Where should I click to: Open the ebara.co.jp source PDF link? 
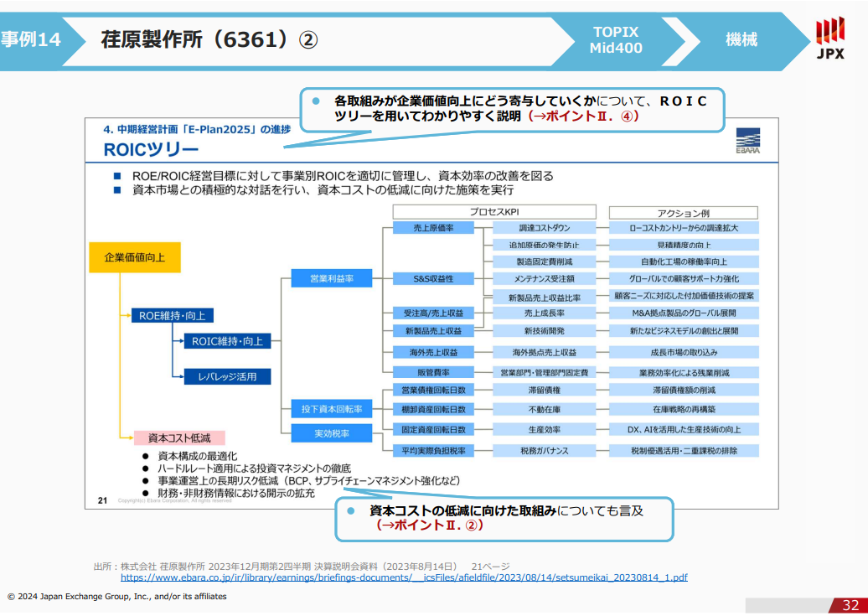point(404,577)
